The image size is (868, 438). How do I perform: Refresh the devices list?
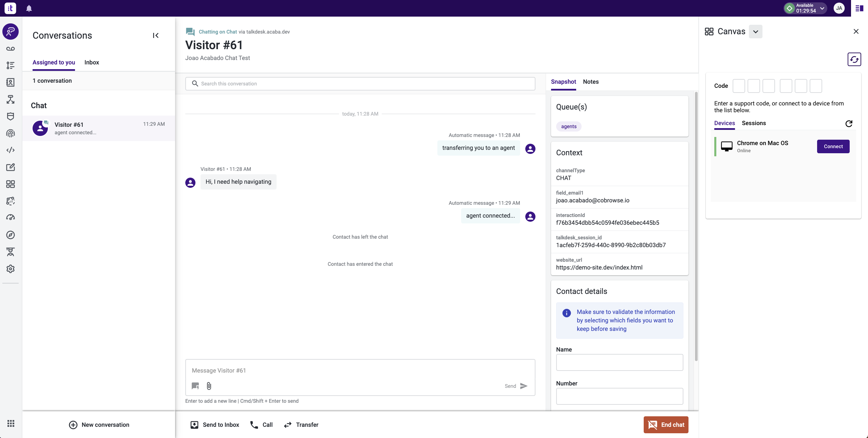tap(849, 123)
